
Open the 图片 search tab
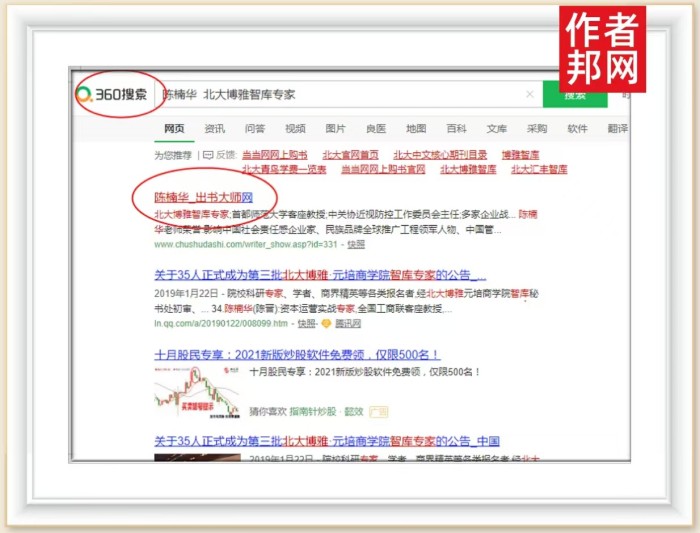point(335,129)
